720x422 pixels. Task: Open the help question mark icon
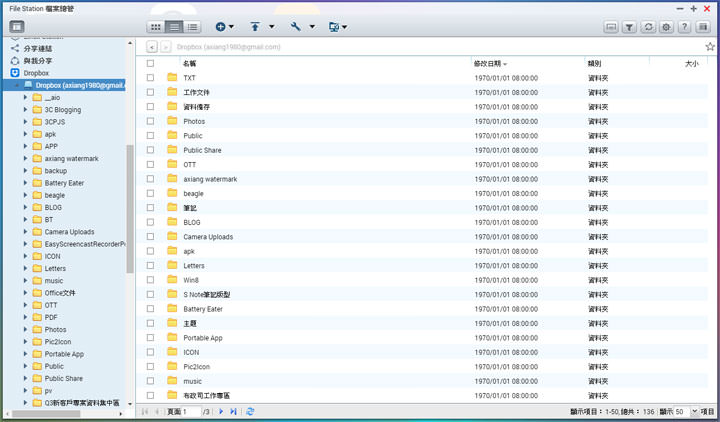tap(684, 27)
